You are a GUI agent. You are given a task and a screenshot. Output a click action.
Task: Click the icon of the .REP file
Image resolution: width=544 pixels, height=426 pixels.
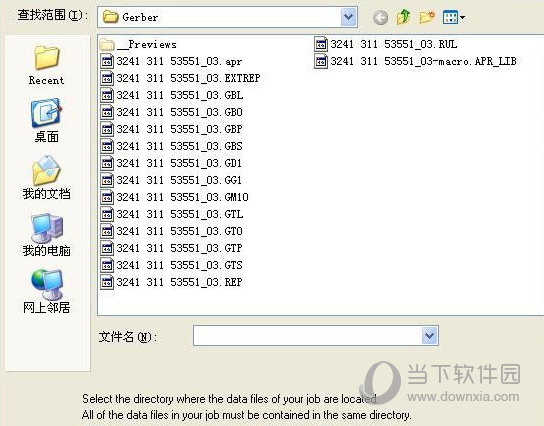[107, 282]
